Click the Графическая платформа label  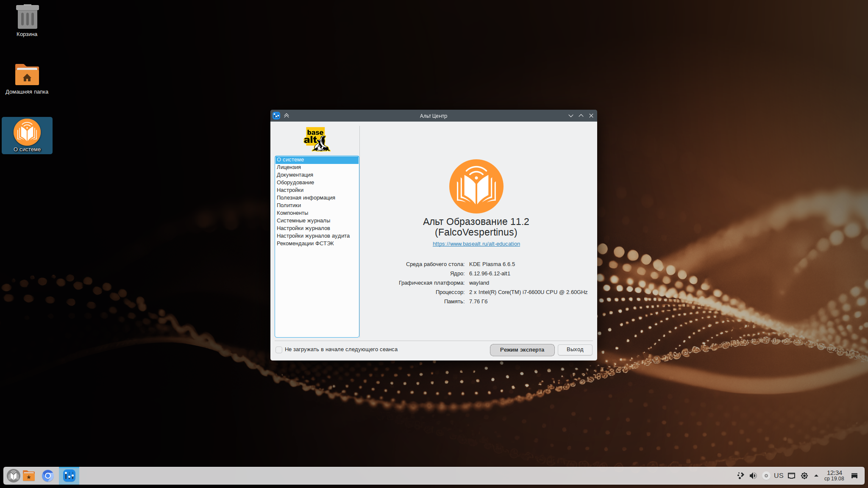tap(432, 283)
